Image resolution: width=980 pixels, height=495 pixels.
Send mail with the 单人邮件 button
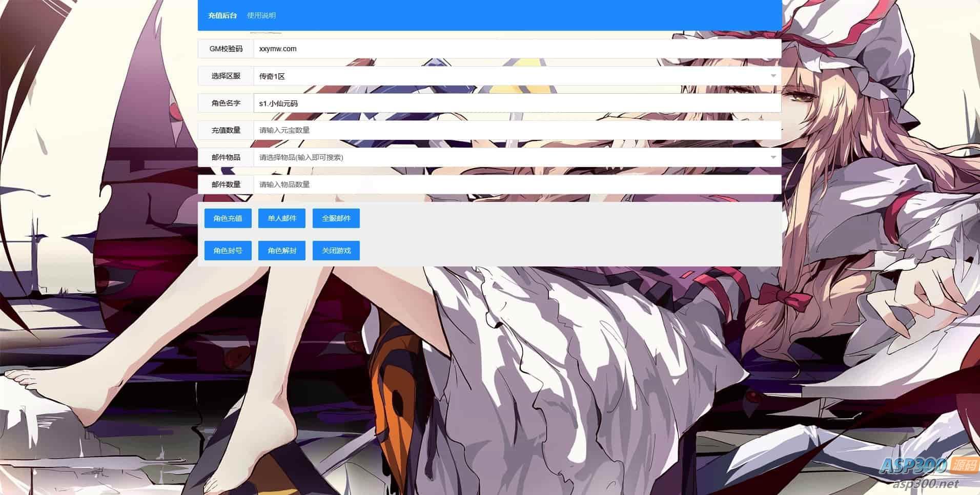(x=282, y=218)
